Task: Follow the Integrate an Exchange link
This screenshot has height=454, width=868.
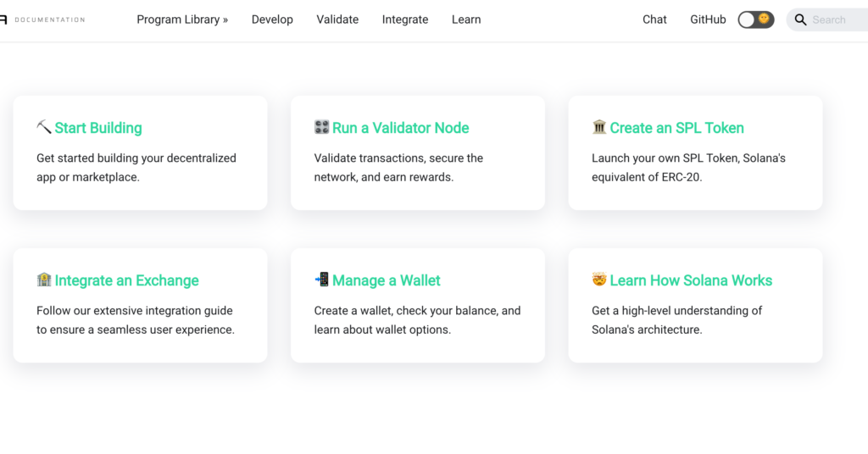Action: tap(126, 280)
